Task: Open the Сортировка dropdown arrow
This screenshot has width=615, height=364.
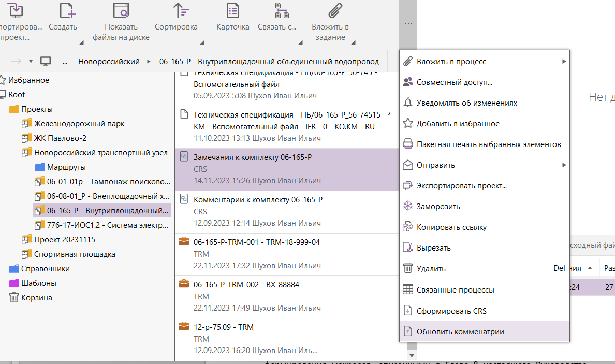Action: (x=202, y=42)
